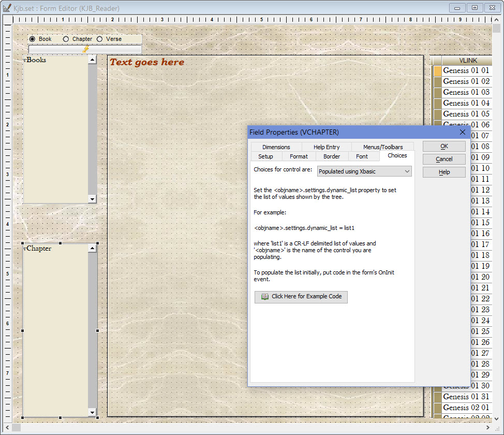Click the Form Editor pencil icon in the title bar

click(x=7, y=7)
